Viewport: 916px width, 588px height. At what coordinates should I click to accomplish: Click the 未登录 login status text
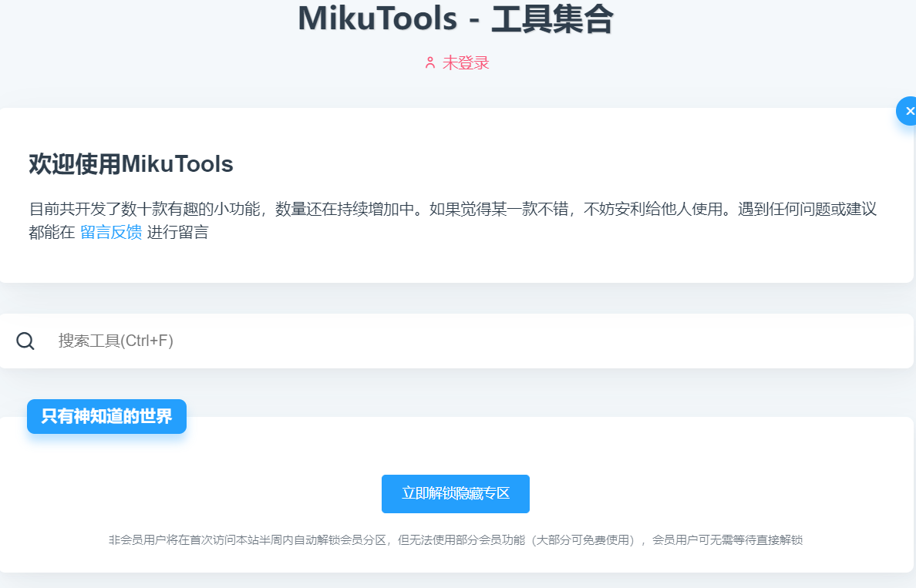[465, 63]
